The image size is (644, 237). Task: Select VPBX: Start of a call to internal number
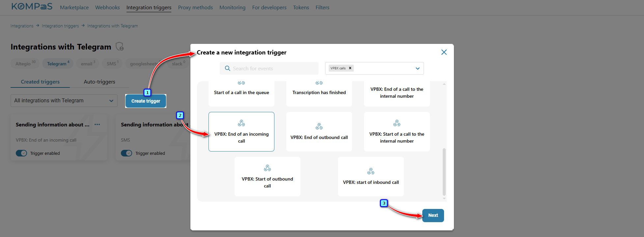(397, 132)
